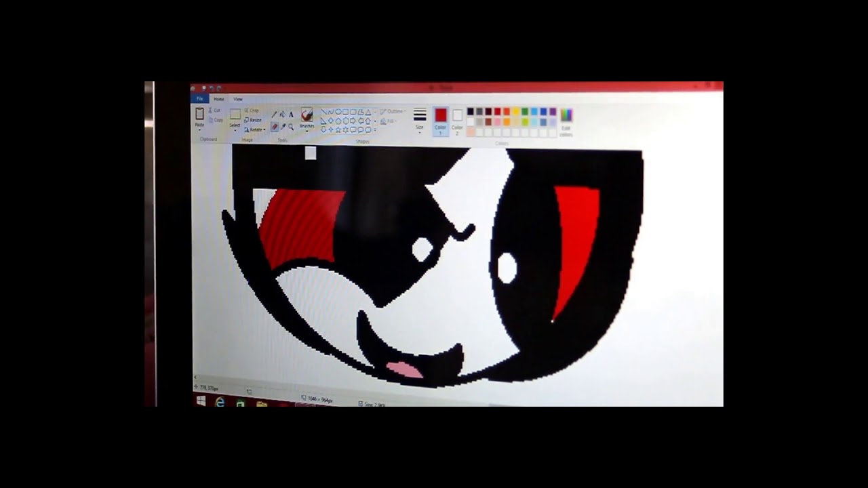Open the Select dropdown arrow

[x=235, y=131]
